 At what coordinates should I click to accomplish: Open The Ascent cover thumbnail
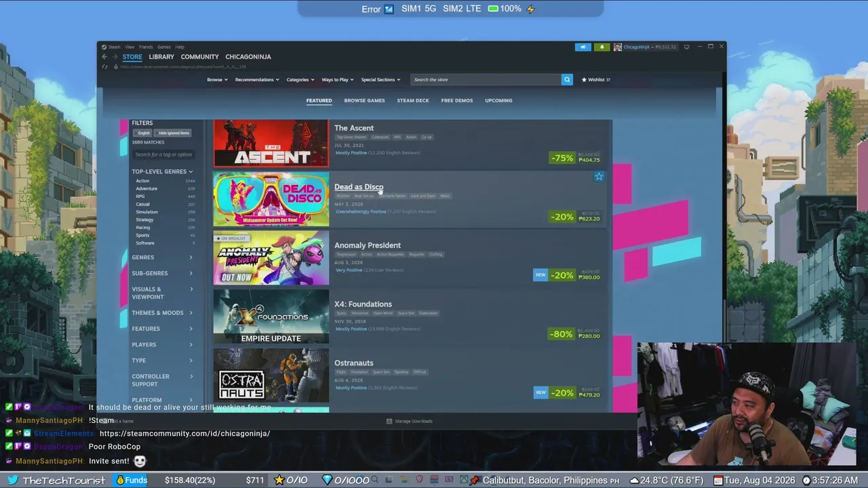pos(271,144)
